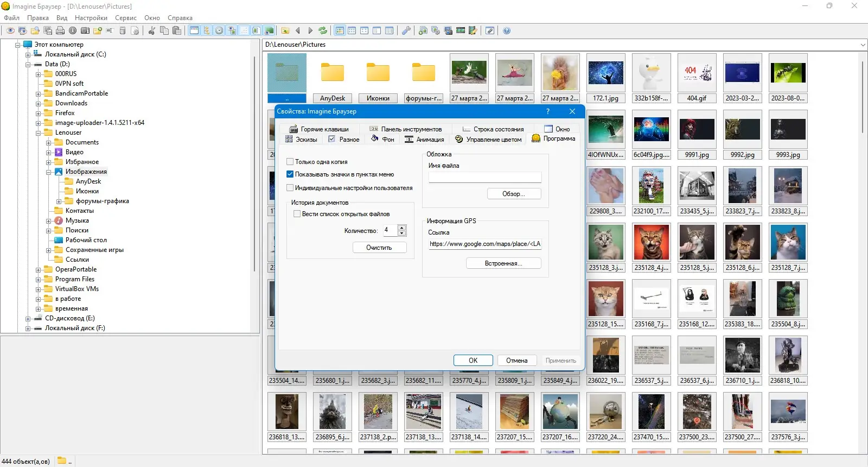This screenshot has height=467, width=868.
Task: Click the wrench Options icon
Action: (x=406, y=31)
